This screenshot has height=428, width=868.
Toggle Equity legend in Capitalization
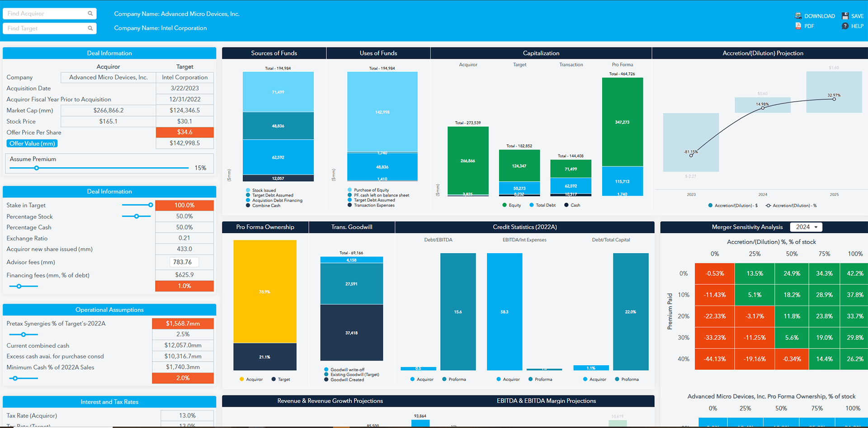click(511, 205)
